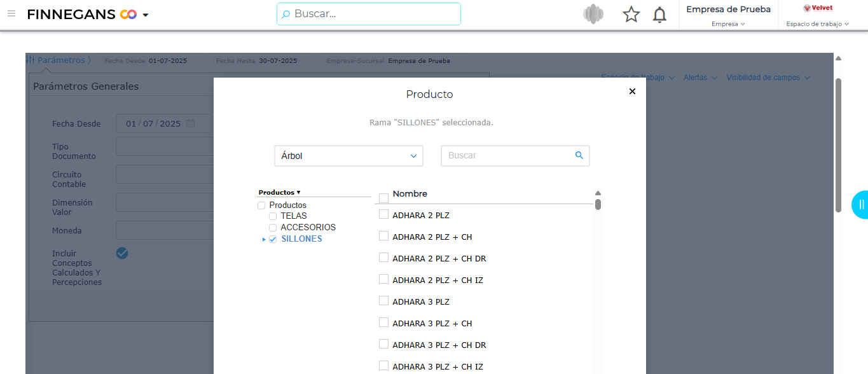This screenshot has width=868, height=374.
Task: Open the hamburger menu icon
Action: [11, 13]
